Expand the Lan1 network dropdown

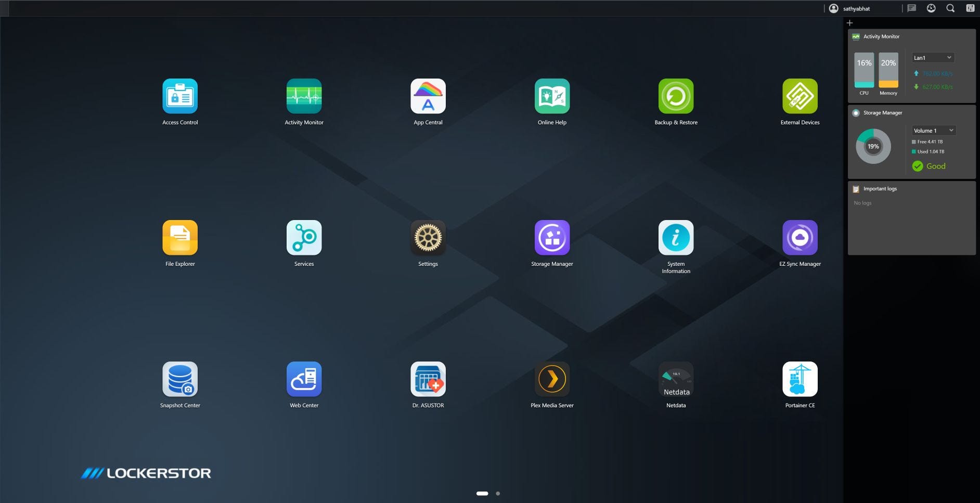(x=933, y=58)
